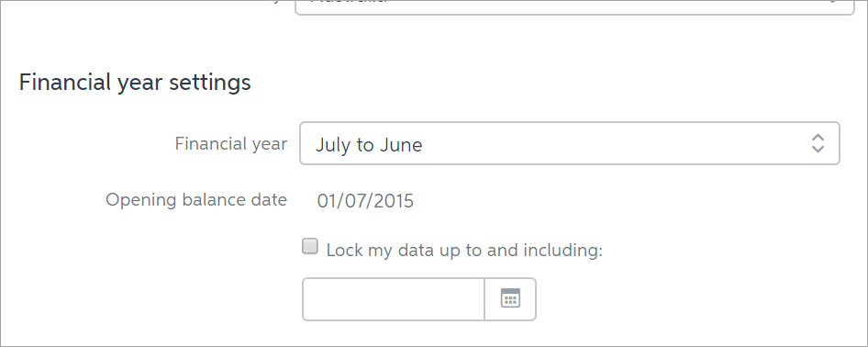This screenshot has width=868, height=347.
Task: Click the word 'Lock' next to the checkbox
Action: [344, 250]
